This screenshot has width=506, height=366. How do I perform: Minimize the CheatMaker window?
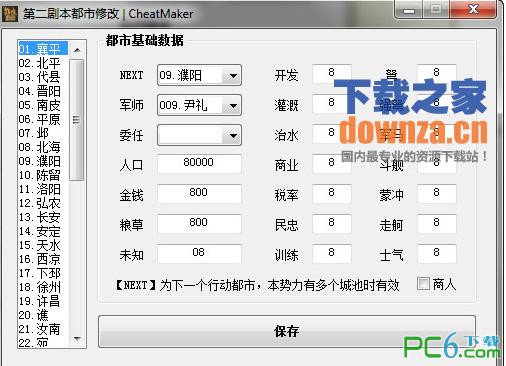click(409, 10)
